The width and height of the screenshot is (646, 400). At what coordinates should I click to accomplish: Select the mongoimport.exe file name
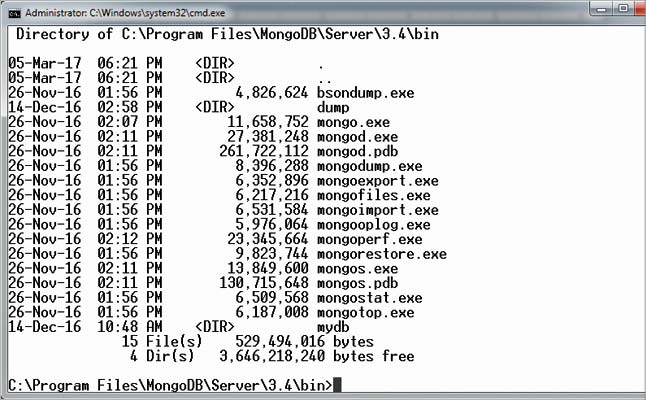coord(378,210)
